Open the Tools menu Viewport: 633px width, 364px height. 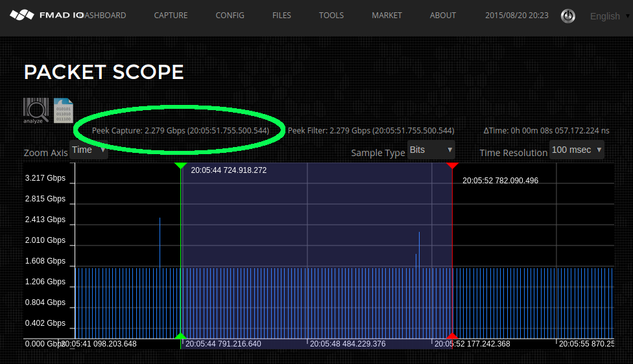[331, 16]
